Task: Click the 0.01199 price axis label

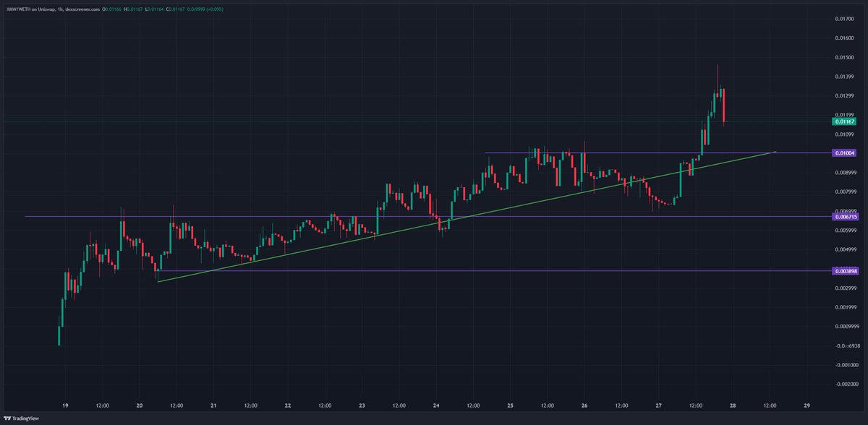Action: click(844, 115)
